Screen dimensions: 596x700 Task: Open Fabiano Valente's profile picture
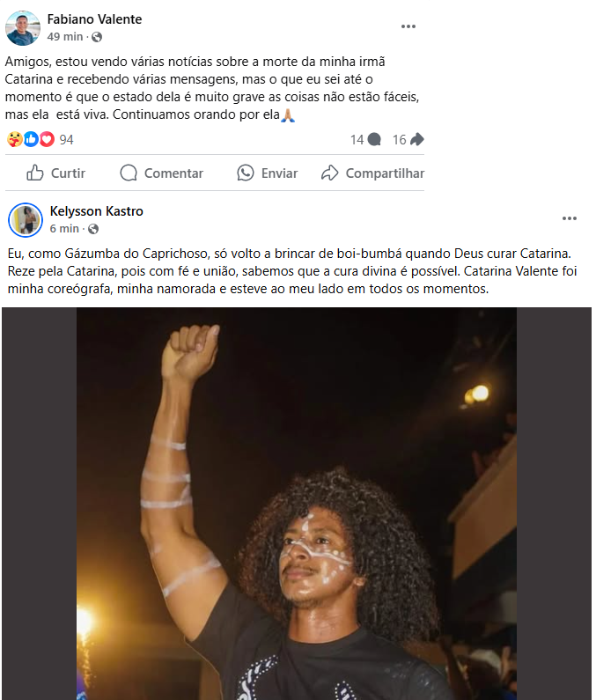(22, 28)
